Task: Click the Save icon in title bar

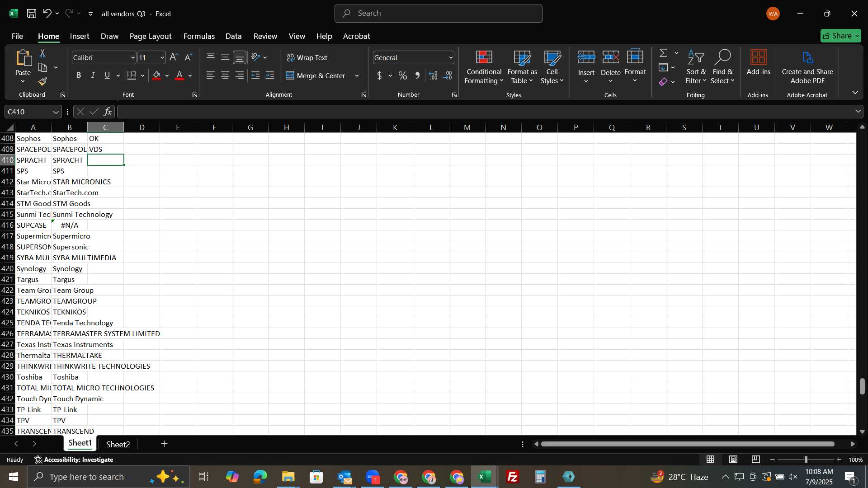Action: [x=31, y=14]
